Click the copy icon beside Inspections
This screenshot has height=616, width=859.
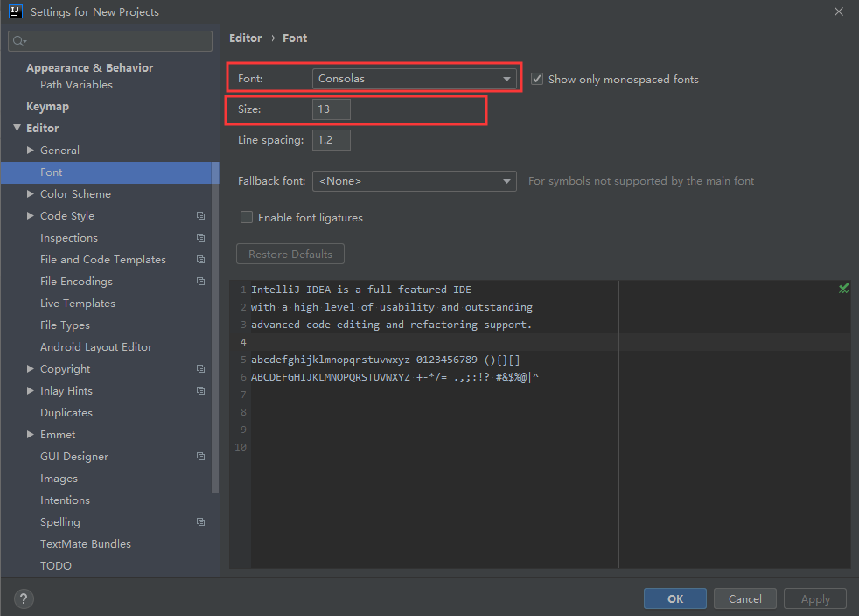click(x=201, y=238)
